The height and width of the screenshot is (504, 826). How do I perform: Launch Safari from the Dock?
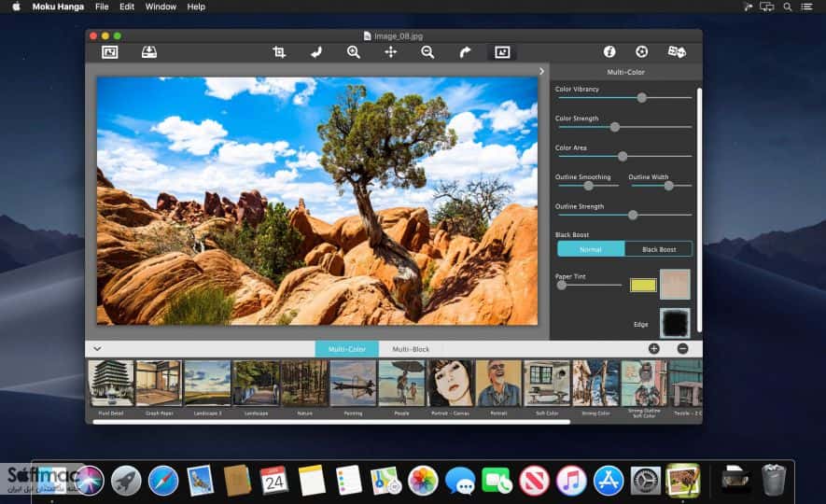click(x=162, y=481)
